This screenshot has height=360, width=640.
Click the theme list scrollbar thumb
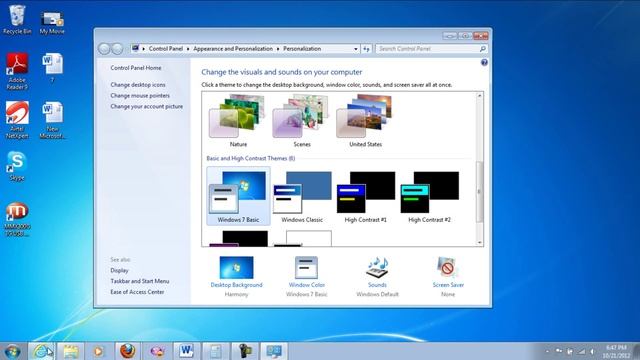(480, 191)
